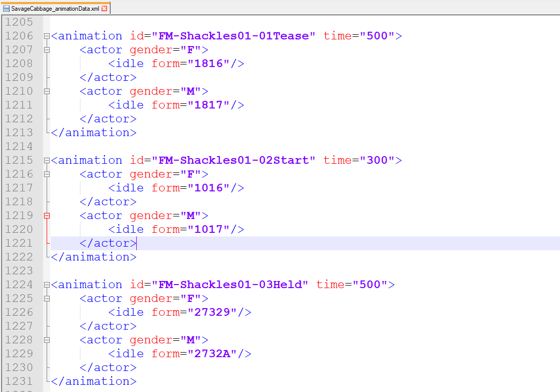Collapse actor fold marker on line 1216
This screenshot has height=392, width=560.
point(47,175)
